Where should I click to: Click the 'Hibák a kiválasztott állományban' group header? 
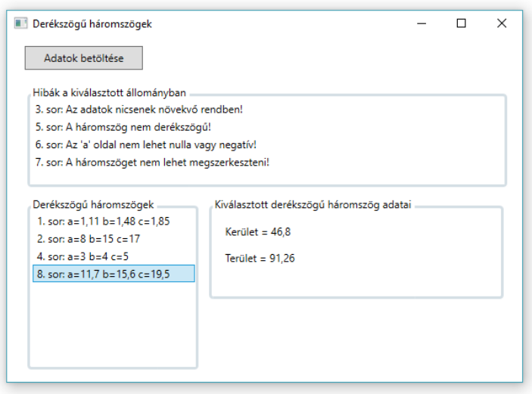click(109, 92)
